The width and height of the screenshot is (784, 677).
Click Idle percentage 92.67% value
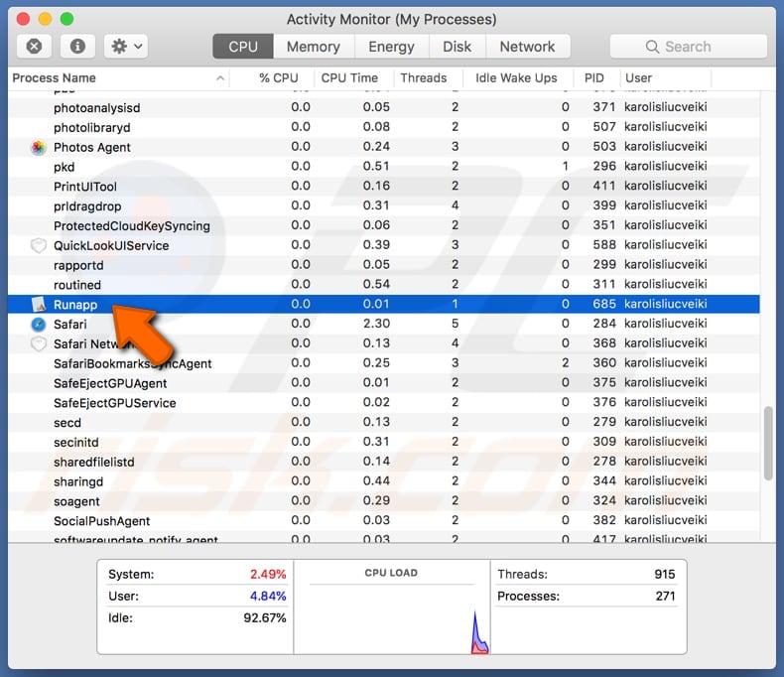click(265, 618)
